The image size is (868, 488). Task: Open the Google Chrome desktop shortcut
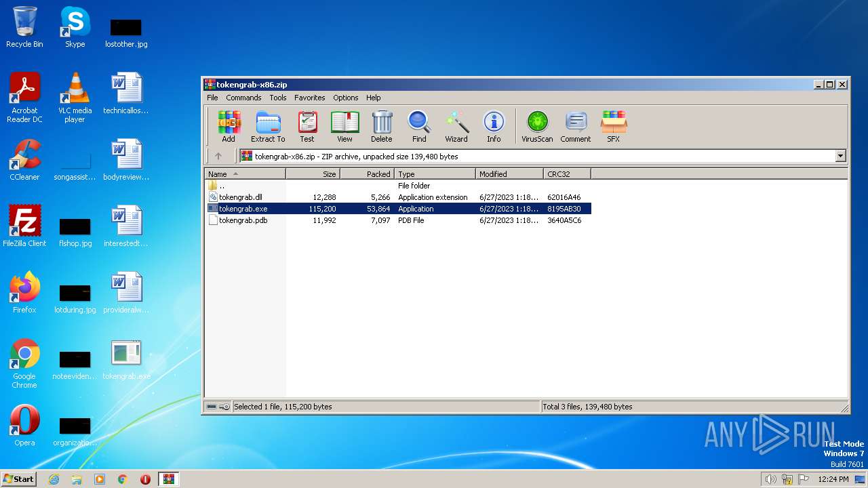click(24, 364)
